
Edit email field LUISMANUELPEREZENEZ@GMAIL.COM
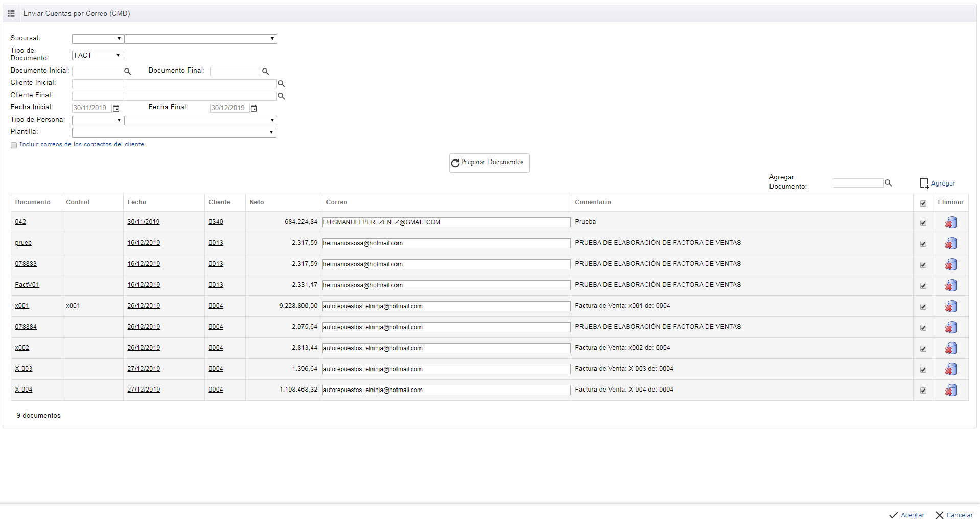click(447, 222)
